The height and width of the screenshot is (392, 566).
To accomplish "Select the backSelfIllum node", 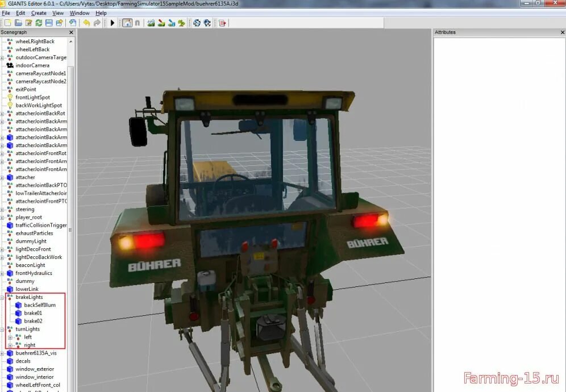I will pos(40,305).
